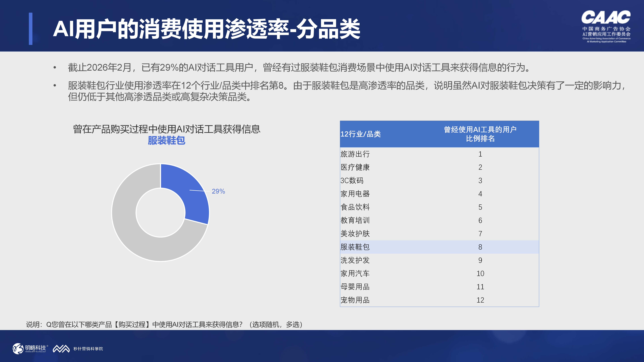Click the 秒针营销科学院 wave logo
This screenshot has width=644, height=362.
[x=78, y=348]
